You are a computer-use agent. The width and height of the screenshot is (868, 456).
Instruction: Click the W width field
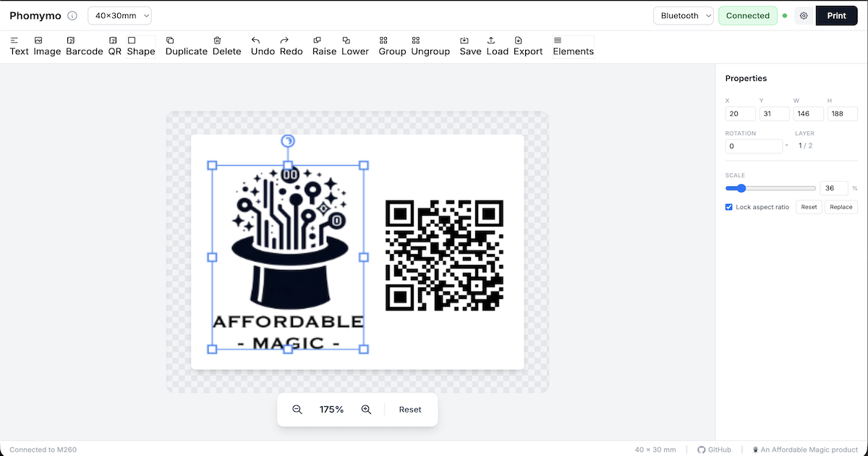click(x=809, y=114)
